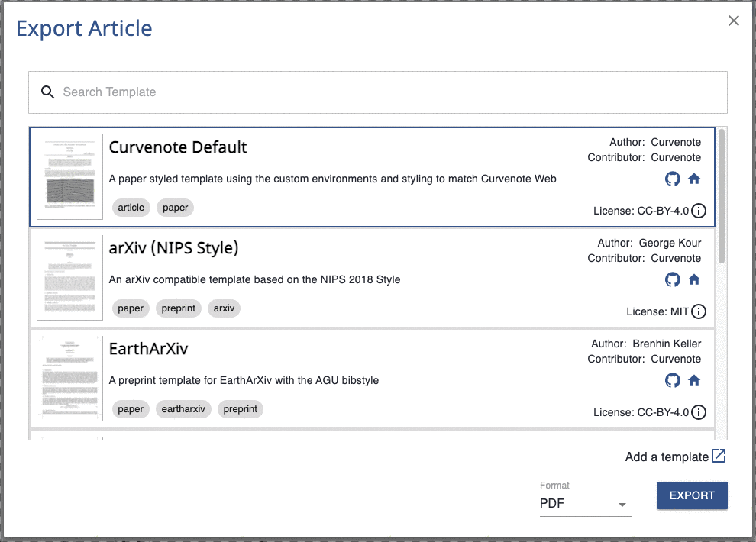The height and width of the screenshot is (542, 756).
Task: Click the AGU bibstyle description text
Action: pyautogui.click(x=244, y=380)
